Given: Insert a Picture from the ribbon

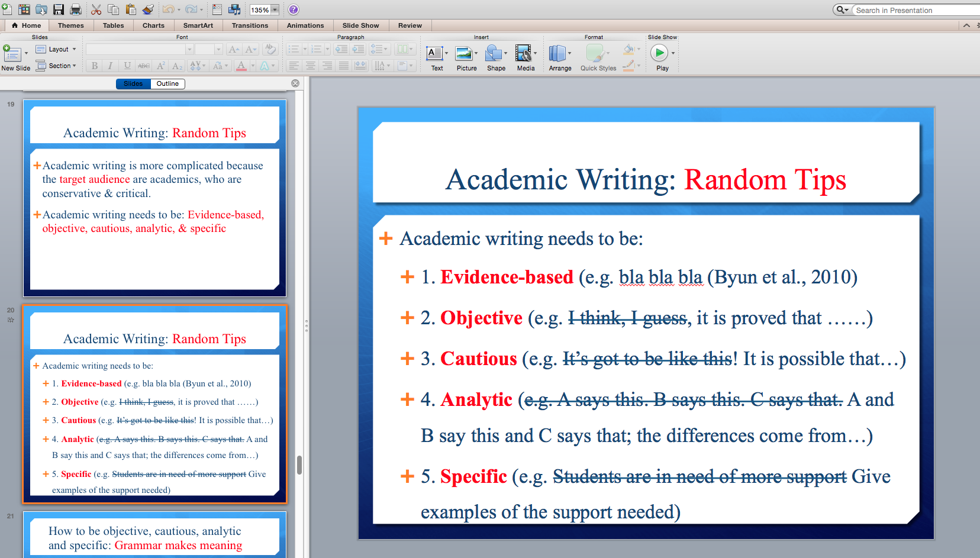Looking at the screenshot, I should [x=464, y=53].
